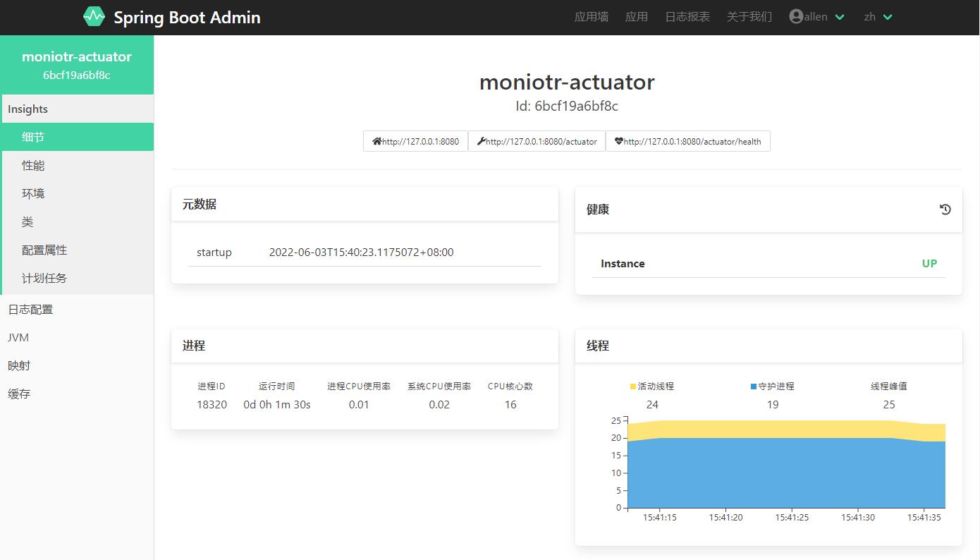Click the Id: 6bcf19a6bf8c subtitle
This screenshot has width=980, height=560.
567,106
